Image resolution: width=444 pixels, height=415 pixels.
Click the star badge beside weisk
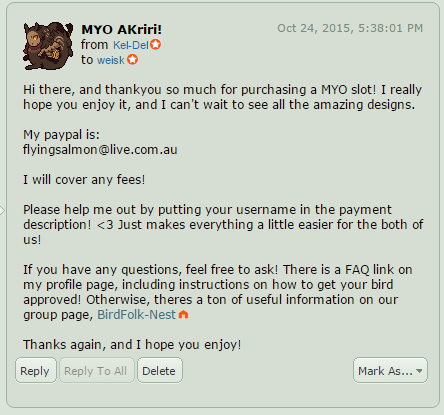click(133, 59)
